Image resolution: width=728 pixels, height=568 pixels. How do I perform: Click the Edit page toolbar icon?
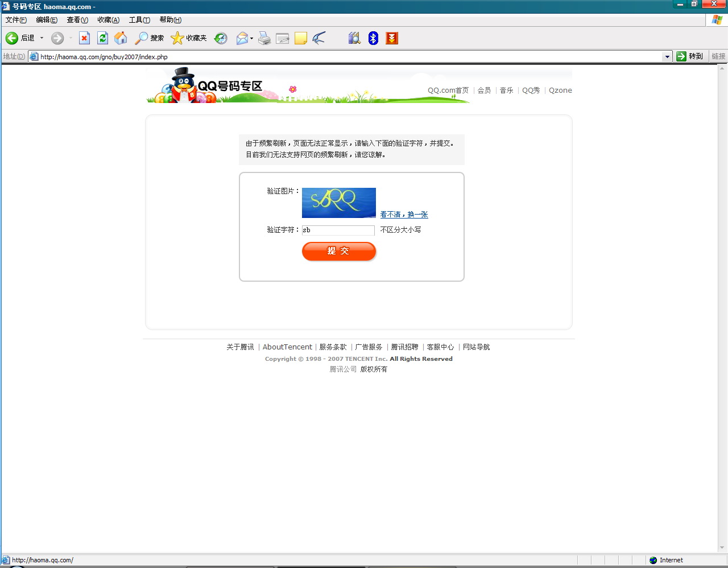tap(283, 38)
